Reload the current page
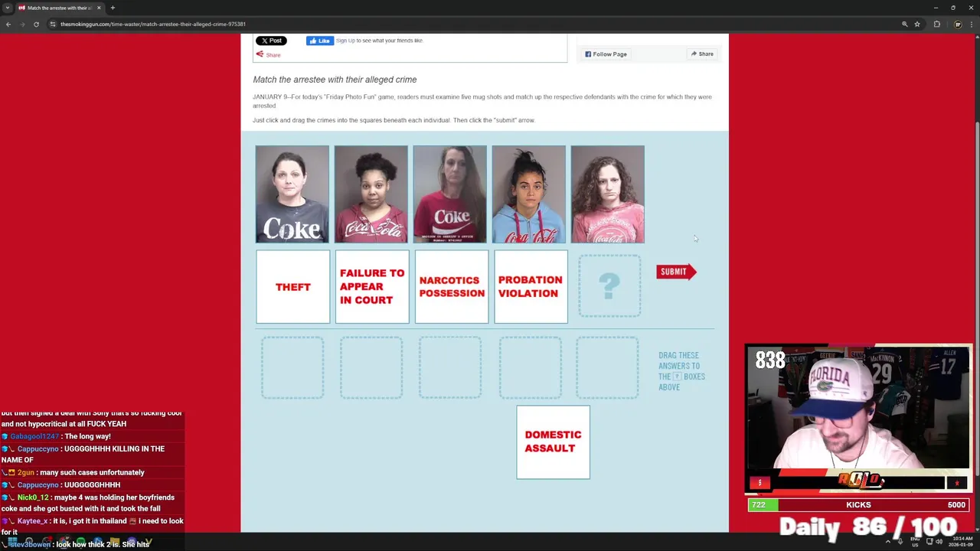980x551 pixels. [36, 24]
